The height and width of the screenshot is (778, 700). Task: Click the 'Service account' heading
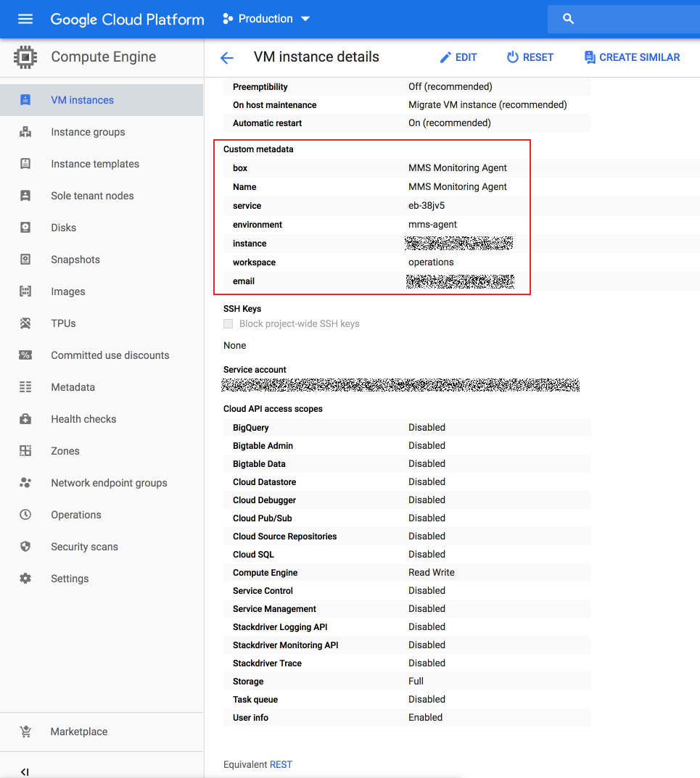point(255,370)
